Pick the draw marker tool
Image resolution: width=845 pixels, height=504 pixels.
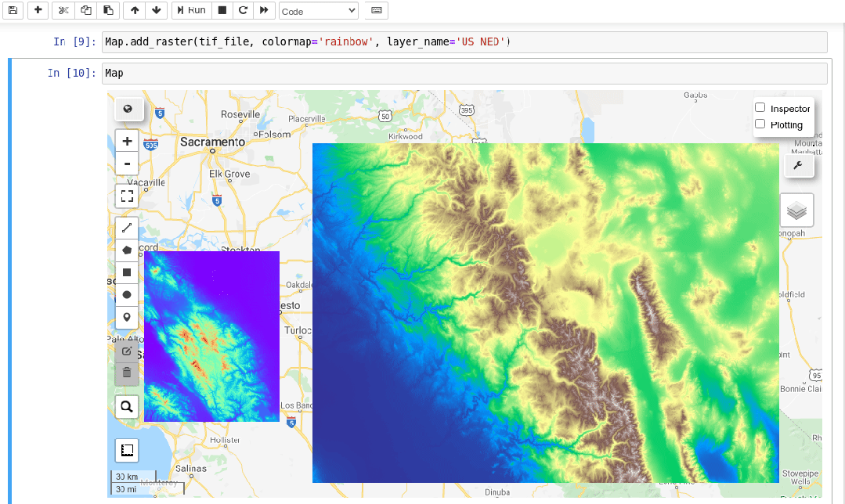[x=127, y=317]
